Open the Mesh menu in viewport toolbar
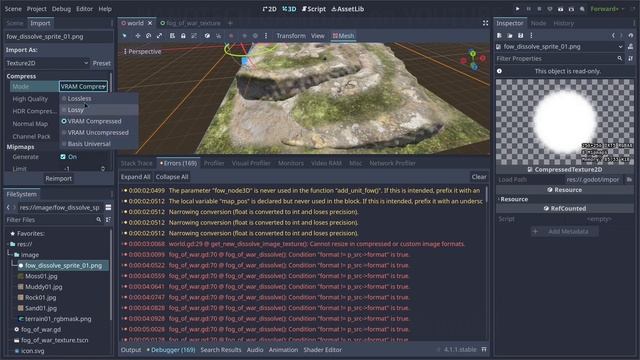 tap(343, 36)
